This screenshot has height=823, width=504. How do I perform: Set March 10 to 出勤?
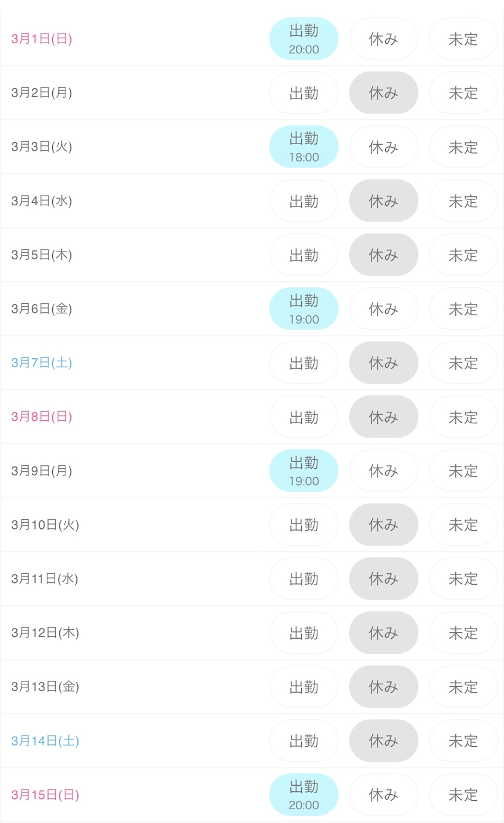coord(304,525)
